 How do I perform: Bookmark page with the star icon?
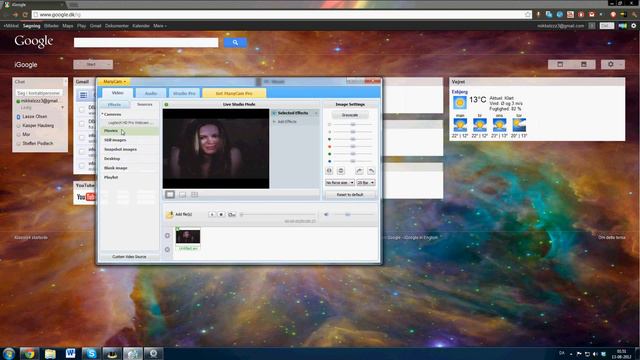(527, 15)
